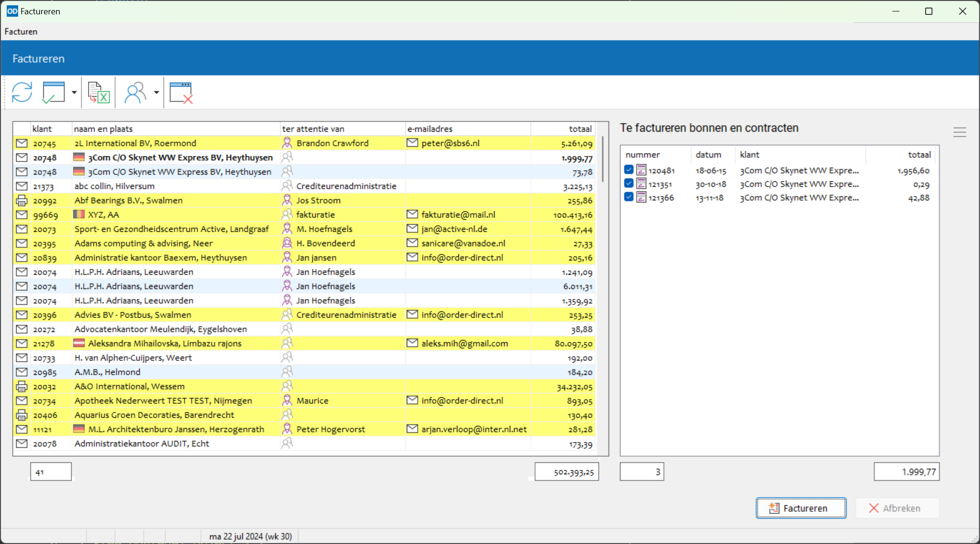Click the total field 1.999,77 below bonnen list
The image size is (980, 544).
(907, 472)
